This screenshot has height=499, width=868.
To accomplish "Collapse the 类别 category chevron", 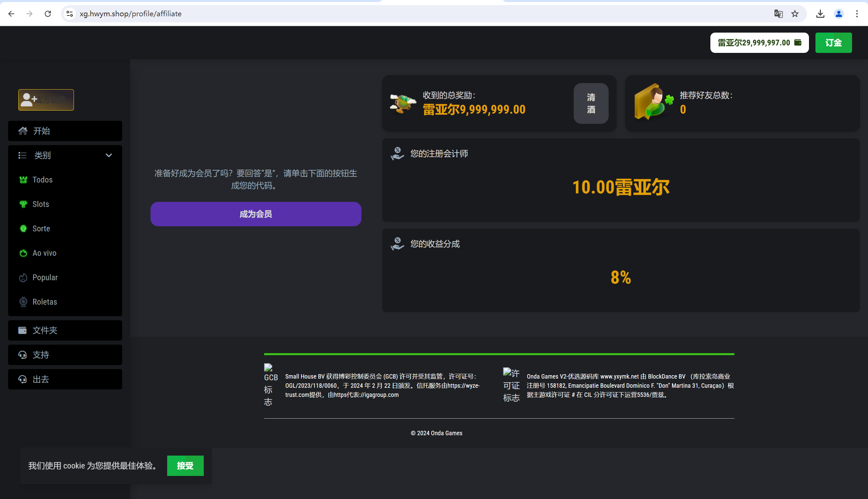I will click(x=108, y=155).
